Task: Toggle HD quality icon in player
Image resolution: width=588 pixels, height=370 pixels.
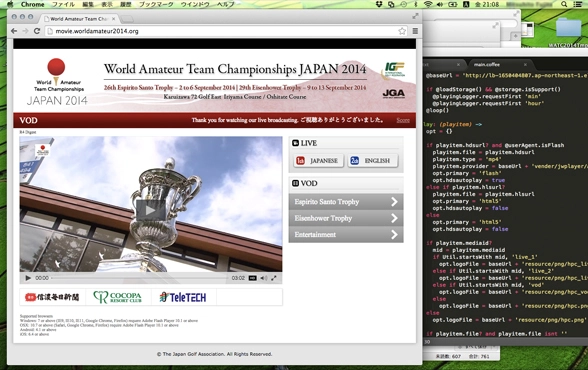Action: pyautogui.click(x=252, y=278)
